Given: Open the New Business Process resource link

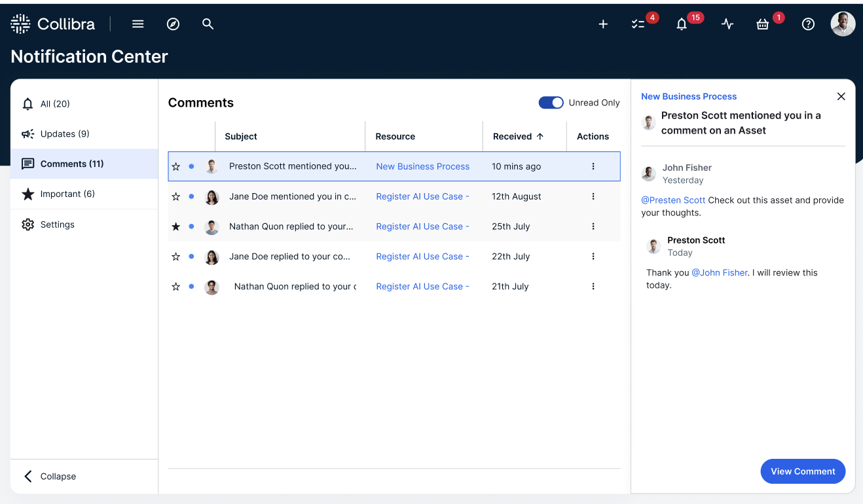Looking at the screenshot, I should (x=422, y=166).
